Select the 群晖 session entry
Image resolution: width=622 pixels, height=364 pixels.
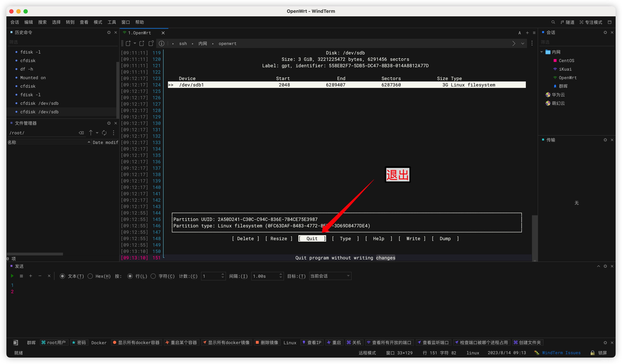click(563, 86)
